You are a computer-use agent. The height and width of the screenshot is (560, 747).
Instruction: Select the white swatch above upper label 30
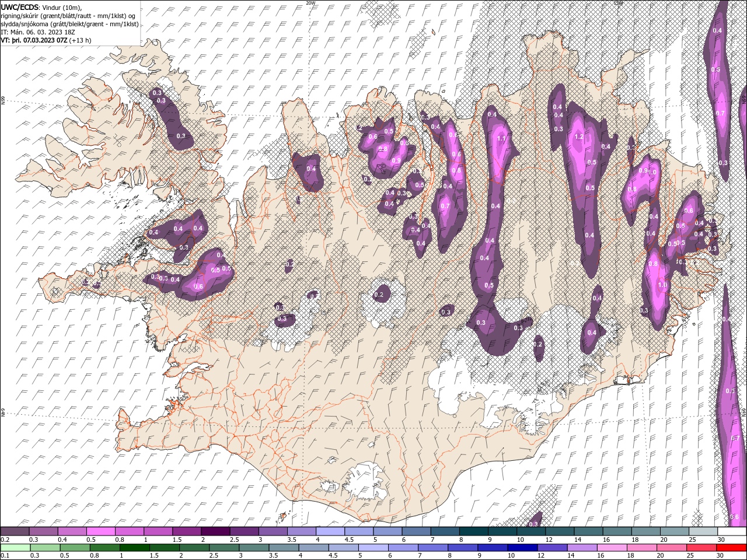(x=732, y=531)
